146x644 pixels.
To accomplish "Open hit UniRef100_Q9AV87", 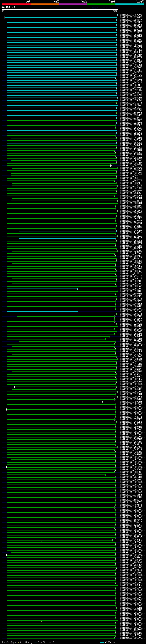I will pyautogui.click(x=131, y=20).
